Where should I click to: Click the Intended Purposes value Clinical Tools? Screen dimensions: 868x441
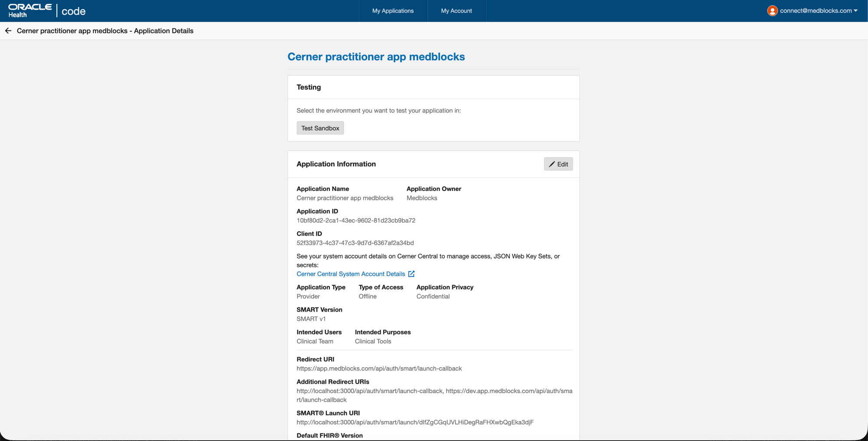(x=373, y=342)
